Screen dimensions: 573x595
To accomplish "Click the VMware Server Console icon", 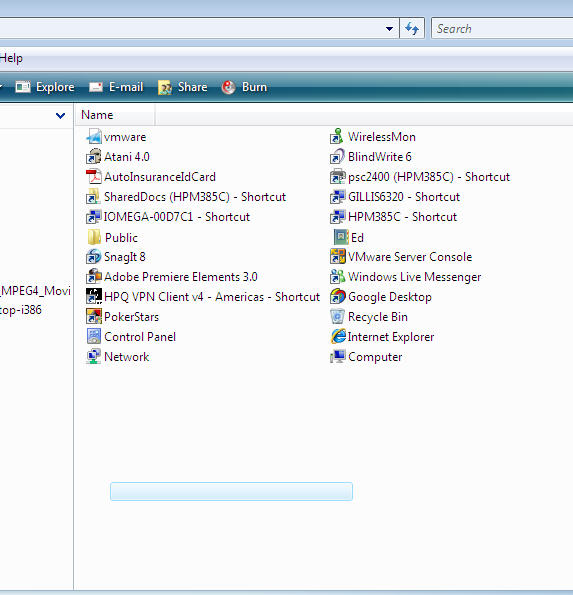I will click(337, 257).
